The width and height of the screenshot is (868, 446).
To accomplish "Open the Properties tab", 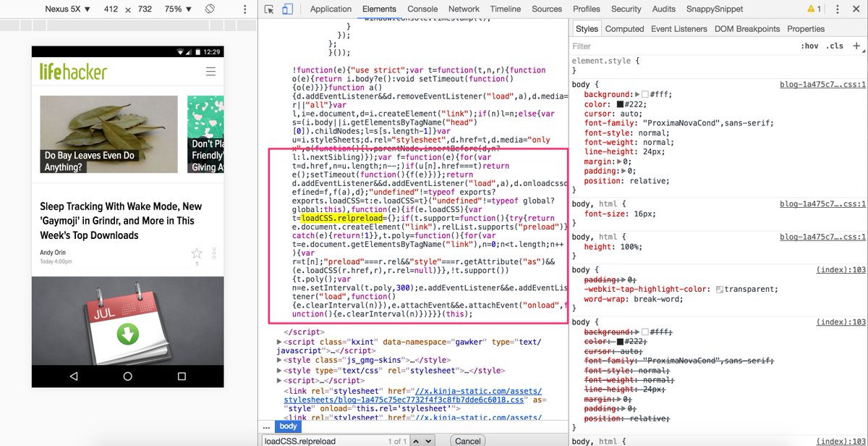I will click(806, 29).
